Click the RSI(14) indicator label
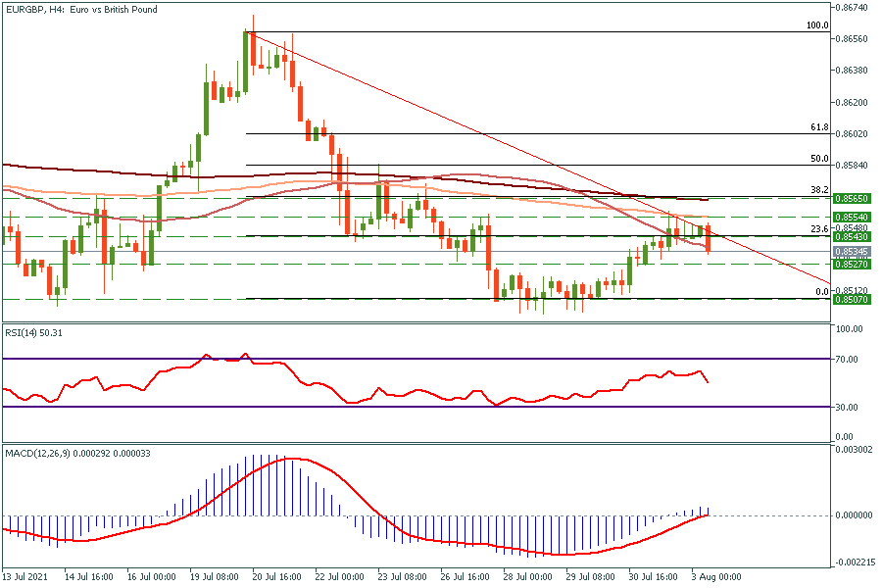Screen dimensions: 882x588 tap(34, 332)
